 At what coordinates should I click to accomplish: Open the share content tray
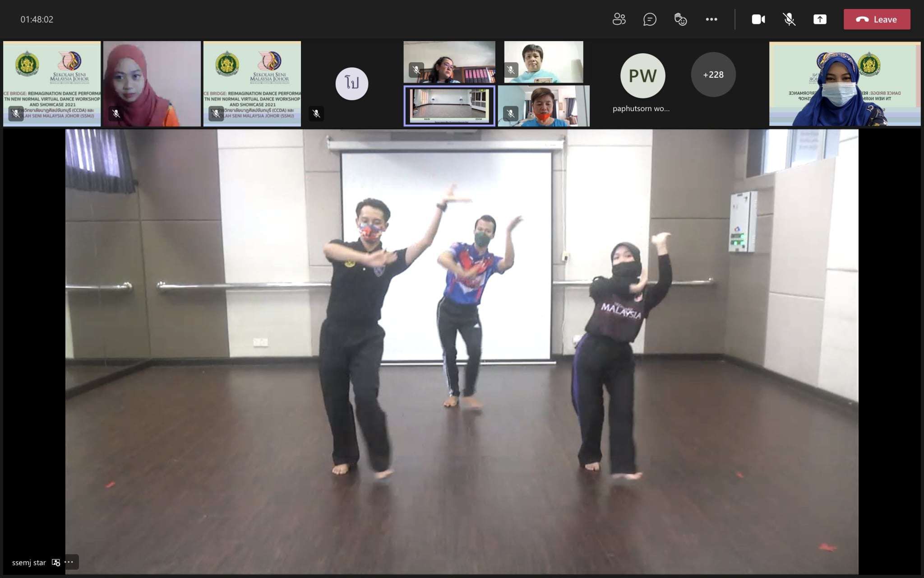point(820,19)
